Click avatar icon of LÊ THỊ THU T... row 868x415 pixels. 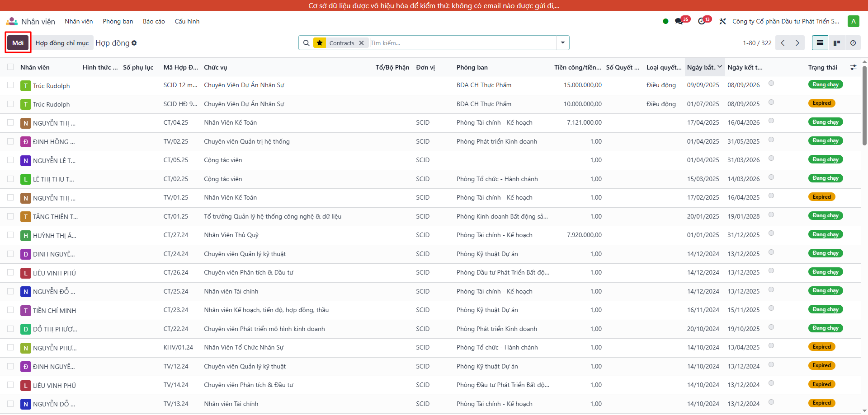[x=26, y=179]
